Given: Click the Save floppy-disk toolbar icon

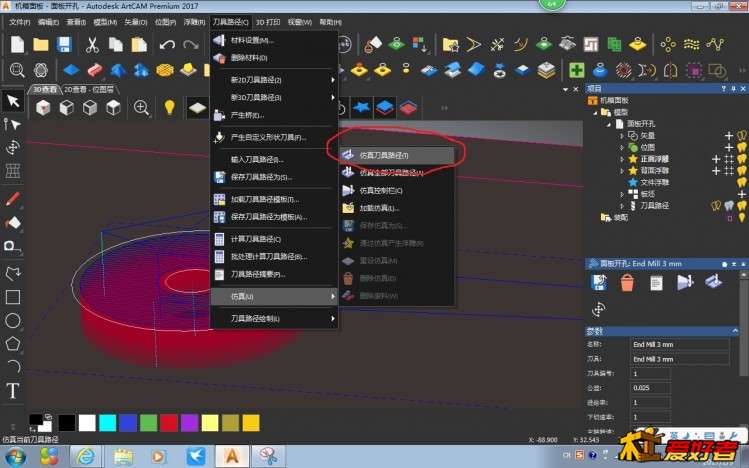Looking at the screenshot, I should (64, 44).
